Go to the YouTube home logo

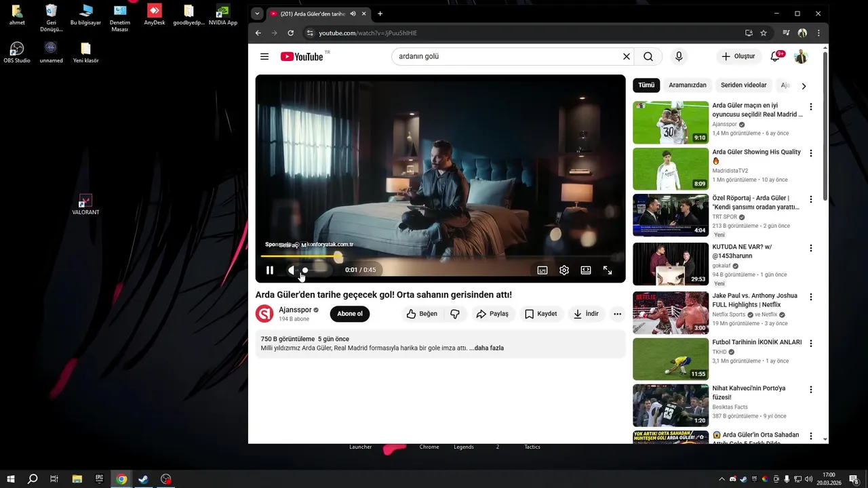[x=302, y=56]
